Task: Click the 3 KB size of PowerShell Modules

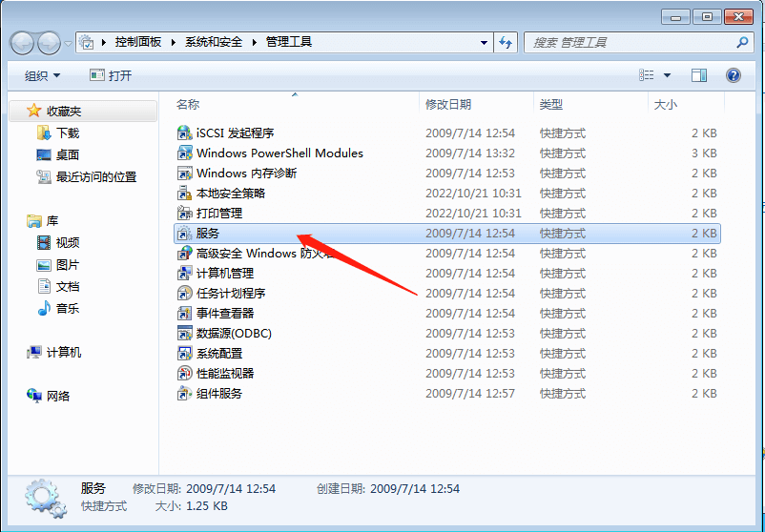Action: click(x=704, y=153)
